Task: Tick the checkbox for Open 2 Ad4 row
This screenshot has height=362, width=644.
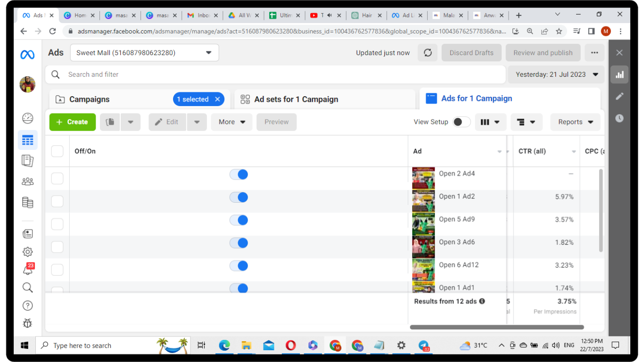Action: [x=57, y=178]
